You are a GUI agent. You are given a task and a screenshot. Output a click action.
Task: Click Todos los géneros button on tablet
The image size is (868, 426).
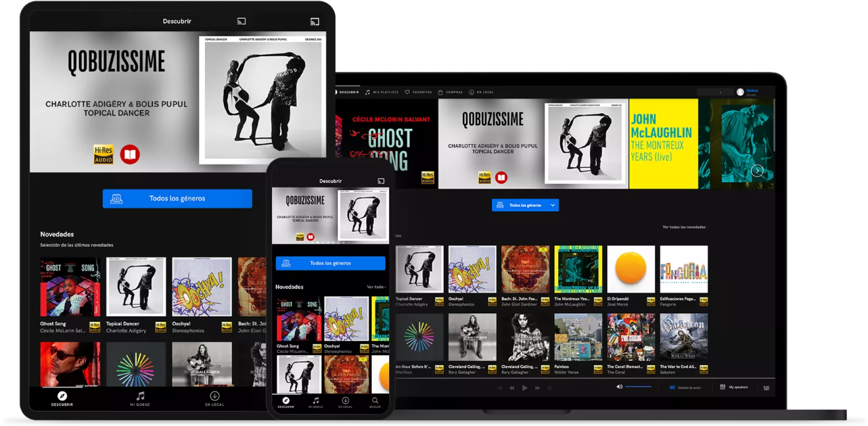(x=177, y=199)
